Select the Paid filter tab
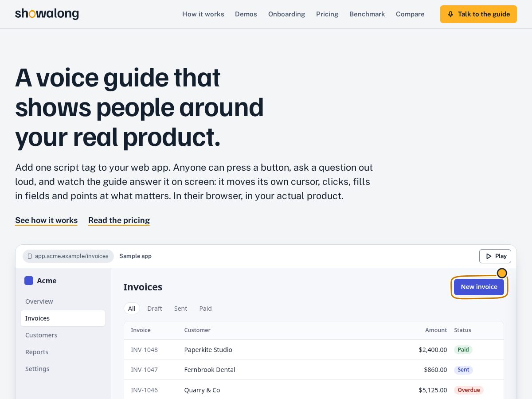 pos(206,309)
